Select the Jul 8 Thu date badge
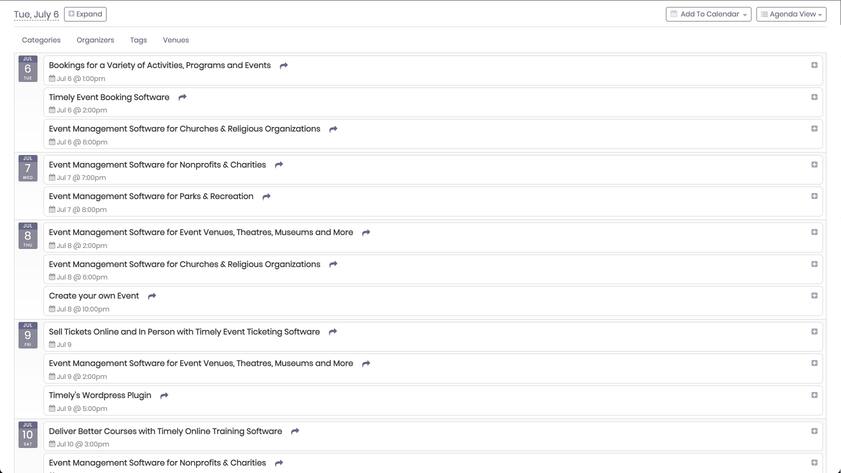This screenshot has height=473, width=841. (28, 236)
